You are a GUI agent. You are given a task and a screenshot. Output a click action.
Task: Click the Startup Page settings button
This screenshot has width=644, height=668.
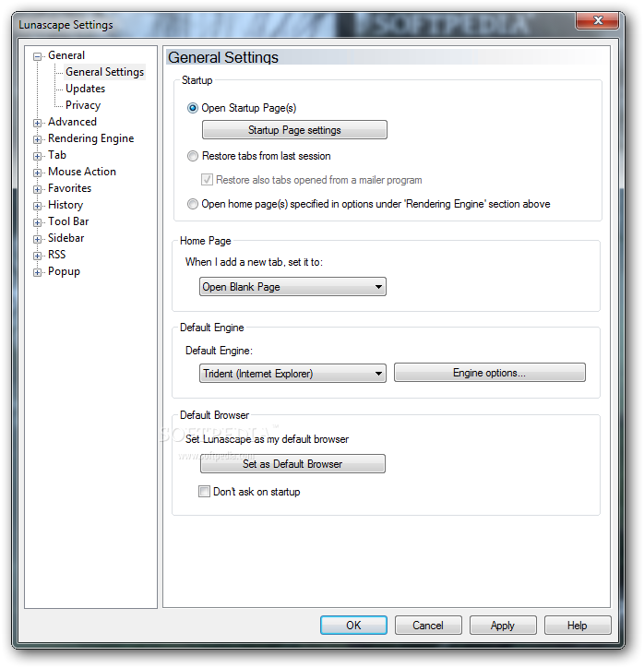[294, 130]
